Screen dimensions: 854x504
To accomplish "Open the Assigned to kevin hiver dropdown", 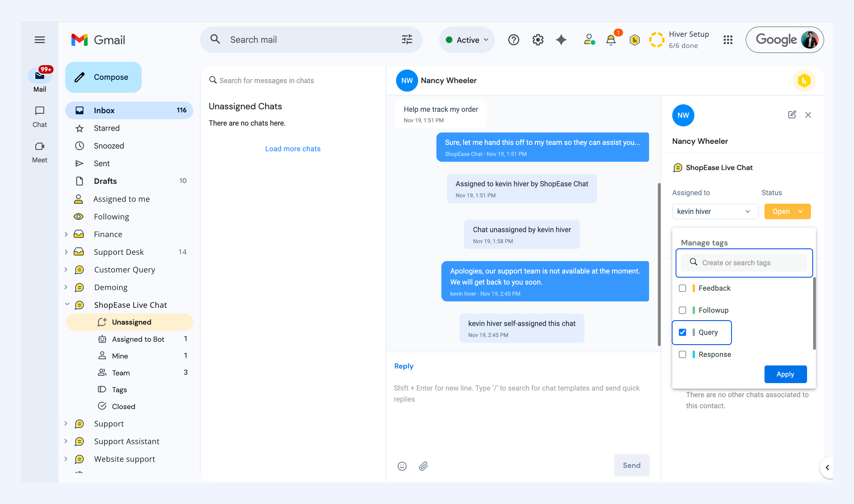I will tap(715, 211).
